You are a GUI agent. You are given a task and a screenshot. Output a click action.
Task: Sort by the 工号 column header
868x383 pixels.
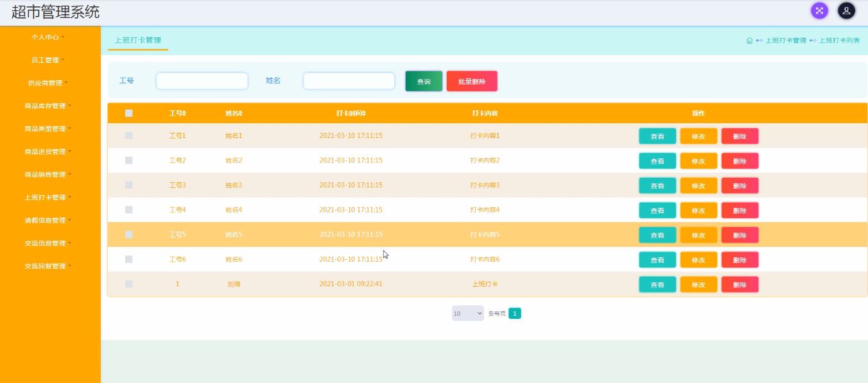coord(178,114)
